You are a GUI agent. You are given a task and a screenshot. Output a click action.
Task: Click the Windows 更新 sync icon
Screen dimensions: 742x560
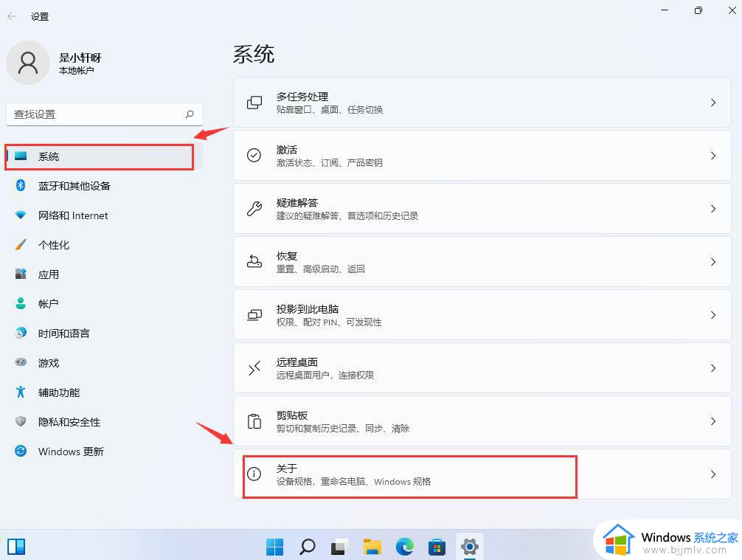(21, 451)
